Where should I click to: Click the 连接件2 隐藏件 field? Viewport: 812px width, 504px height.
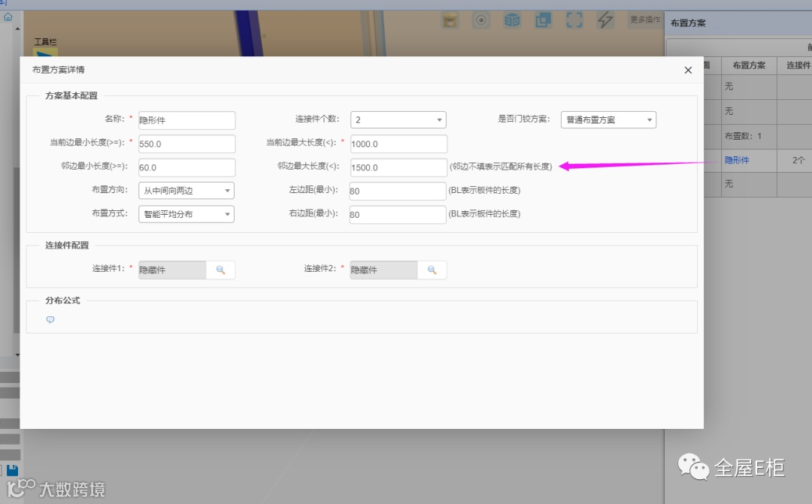383,270
